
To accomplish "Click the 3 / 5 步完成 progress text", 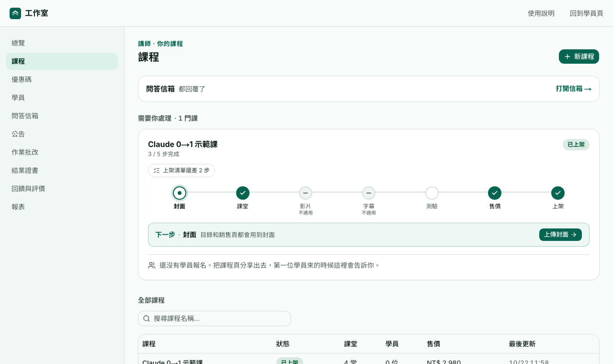I will click(x=164, y=154).
